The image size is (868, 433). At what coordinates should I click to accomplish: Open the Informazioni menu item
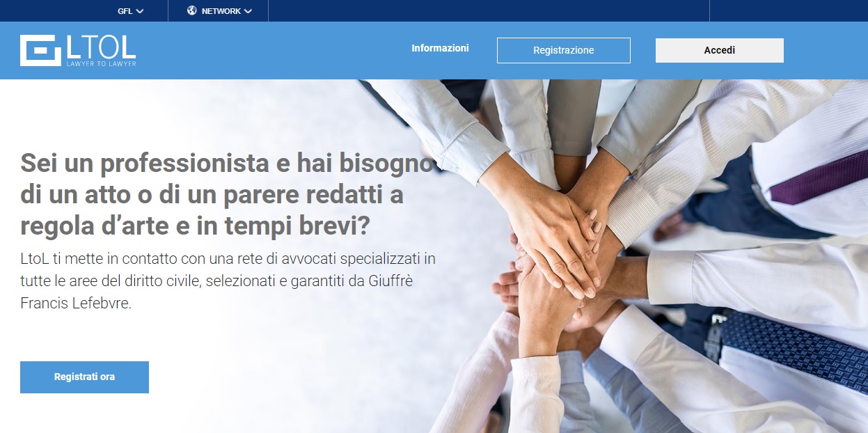click(x=440, y=48)
